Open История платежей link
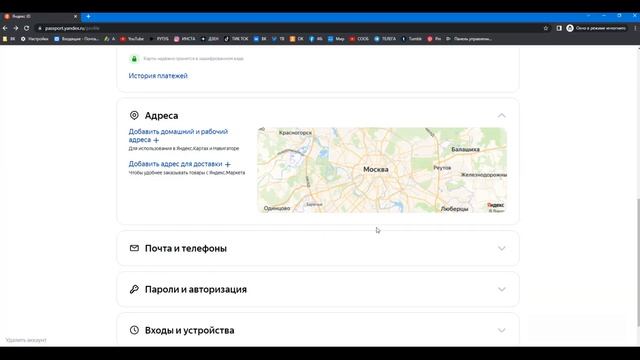The width and height of the screenshot is (640, 360). [158, 76]
